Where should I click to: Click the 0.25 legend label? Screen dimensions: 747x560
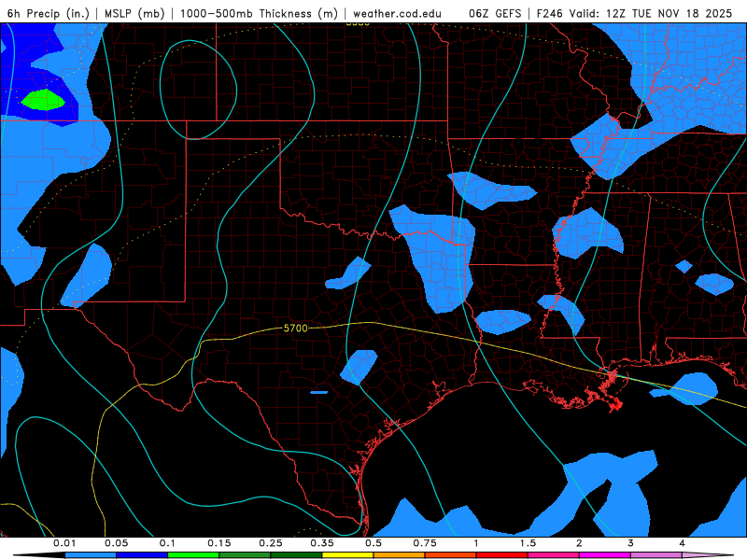[271, 543]
